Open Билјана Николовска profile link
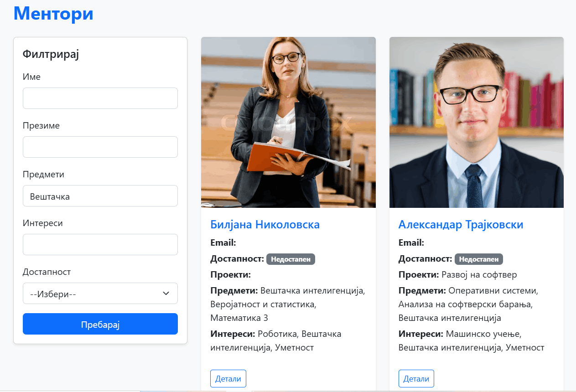 265,224
